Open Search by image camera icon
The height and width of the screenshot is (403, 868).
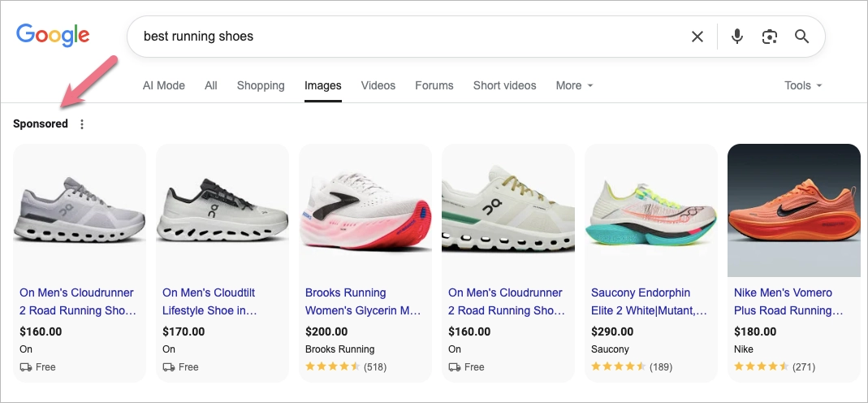click(770, 37)
